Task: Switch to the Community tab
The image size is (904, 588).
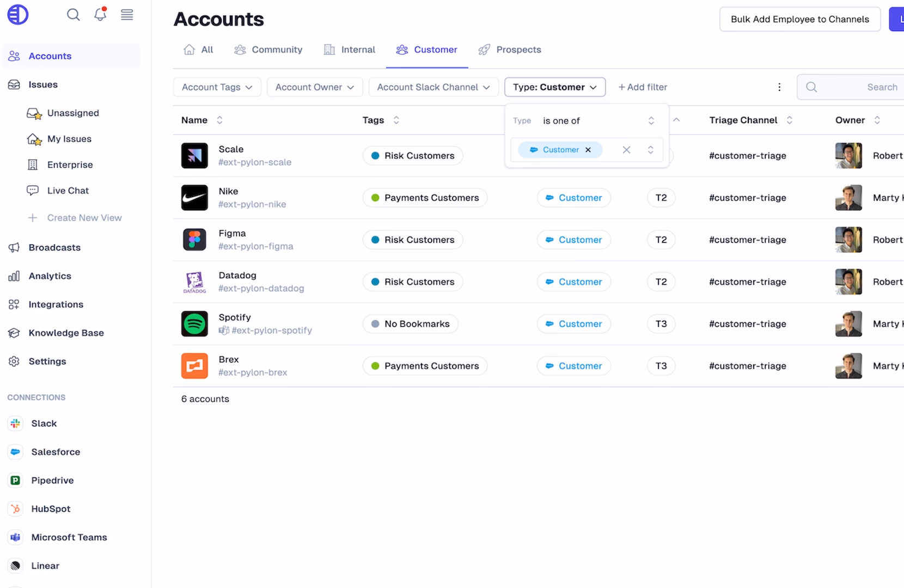Action: tap(268, 50)
